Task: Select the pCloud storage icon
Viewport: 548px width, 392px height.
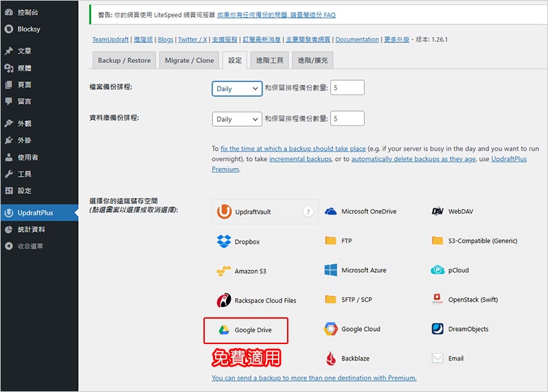Action: coord(438,270)
